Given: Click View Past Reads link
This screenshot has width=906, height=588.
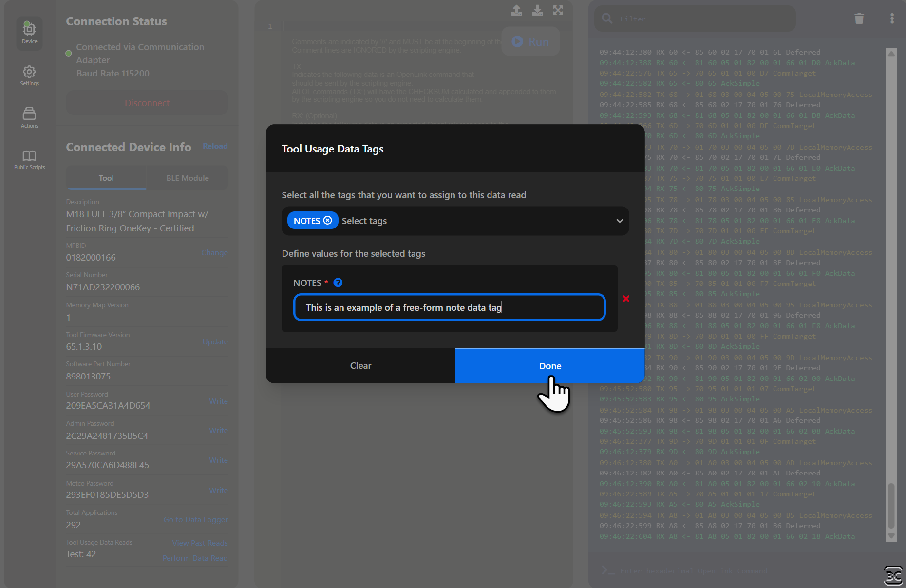Looking at the screenshot, I should point(200,543).
